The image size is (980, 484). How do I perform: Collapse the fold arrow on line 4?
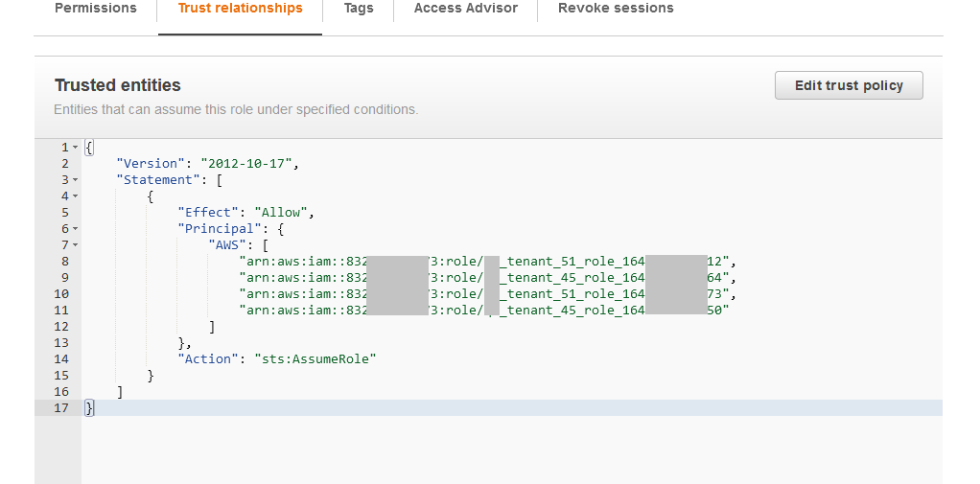75,196
